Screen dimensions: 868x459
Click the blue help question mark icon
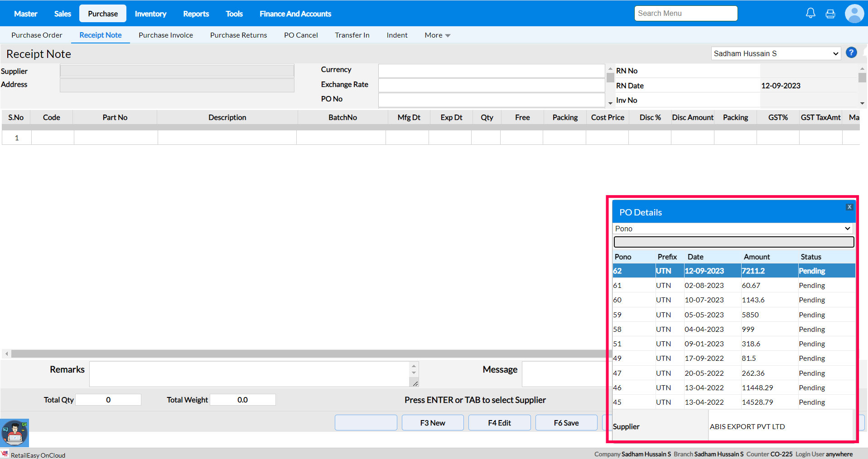[x=851, y=53]
